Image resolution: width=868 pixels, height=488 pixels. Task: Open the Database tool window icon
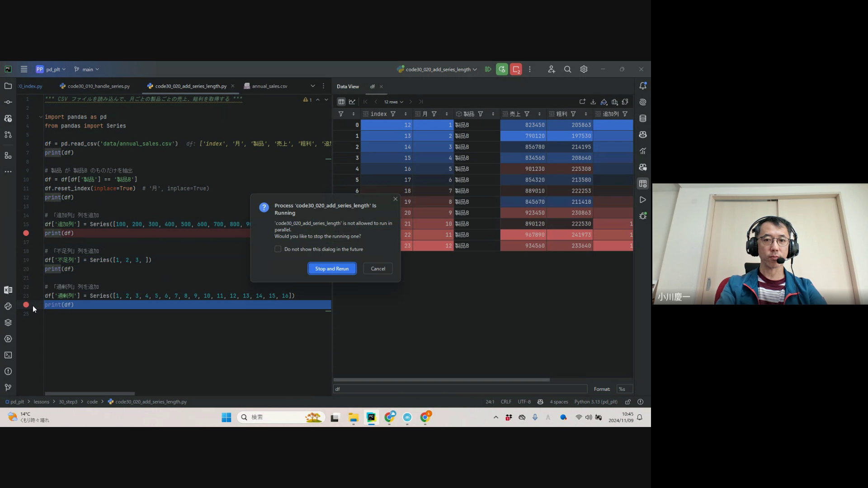click(642, 118)
